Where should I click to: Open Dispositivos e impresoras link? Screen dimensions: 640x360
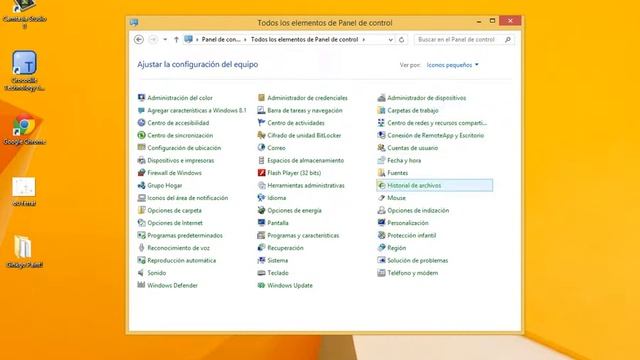(180, 160)
